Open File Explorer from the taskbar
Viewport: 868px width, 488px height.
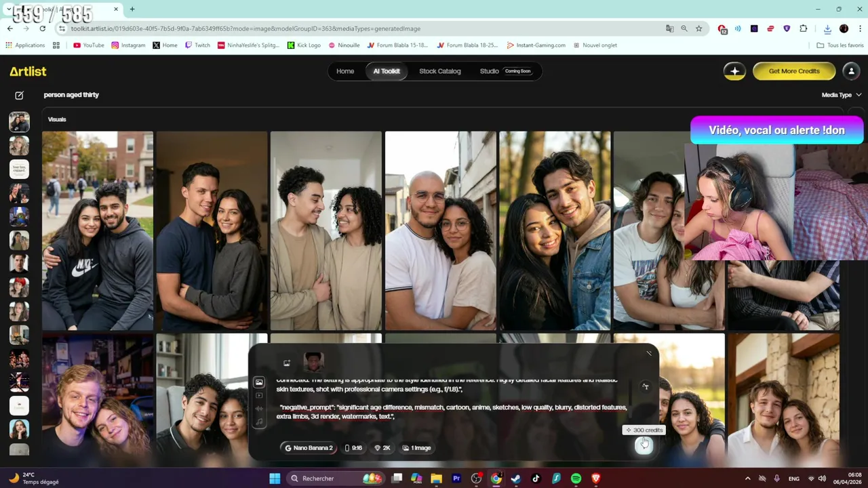click(436, 479)
